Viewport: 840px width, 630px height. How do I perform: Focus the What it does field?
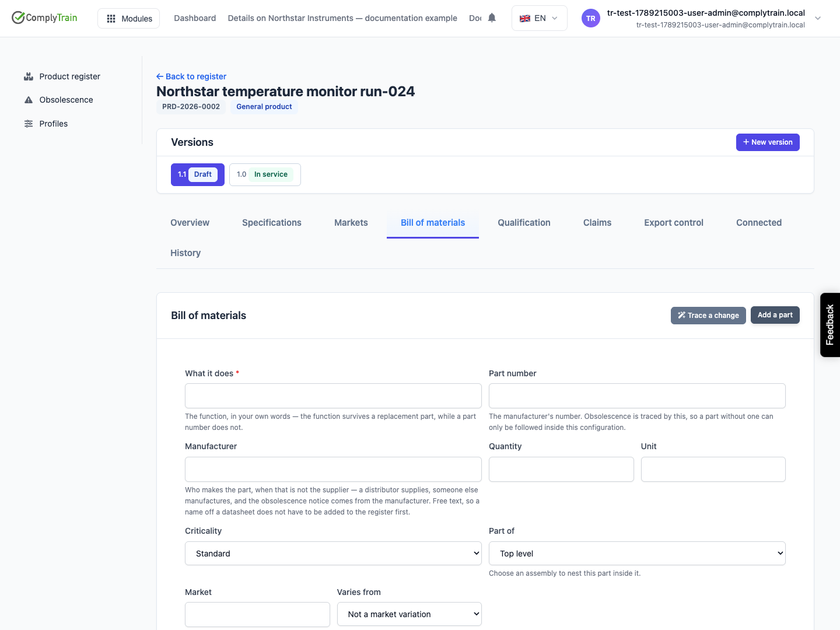click(x=333, y=396)
